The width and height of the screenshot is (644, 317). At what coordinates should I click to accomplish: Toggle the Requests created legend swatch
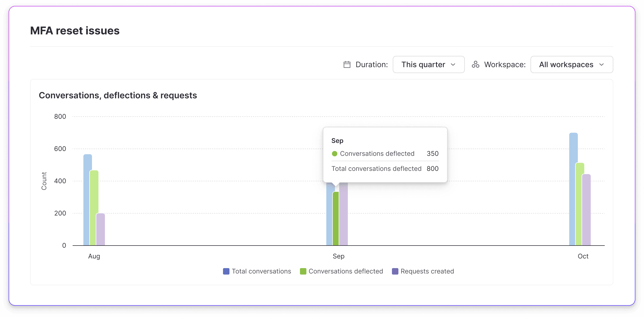(395, 271)
